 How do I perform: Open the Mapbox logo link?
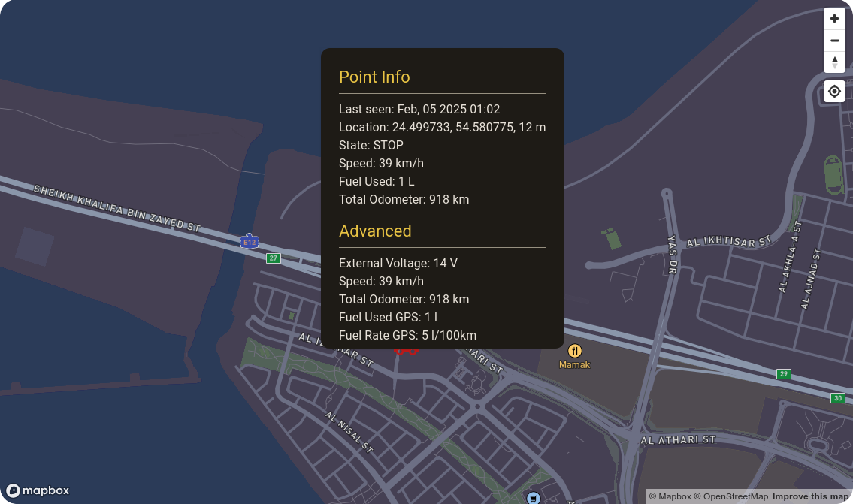(x=38, y=490)
